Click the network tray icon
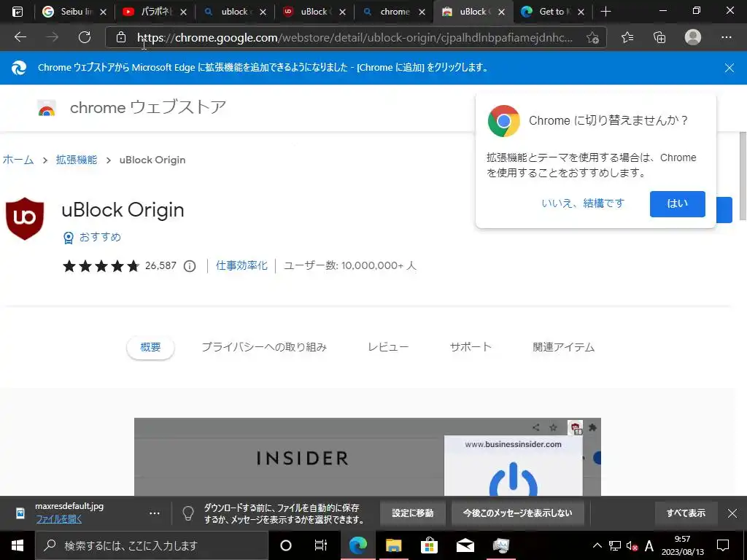747x560 pixels. 615,545
